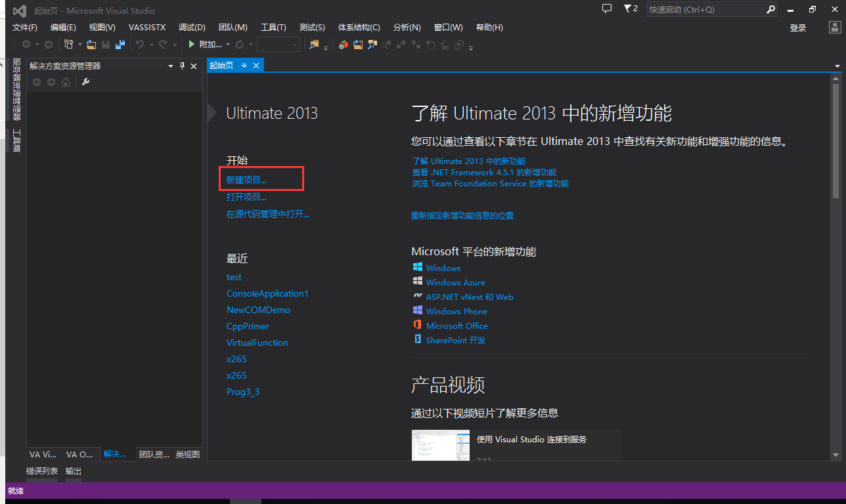Click the 打开项目... link
Image resolution: width=846 pixels, height=504 pixels.
246,197
